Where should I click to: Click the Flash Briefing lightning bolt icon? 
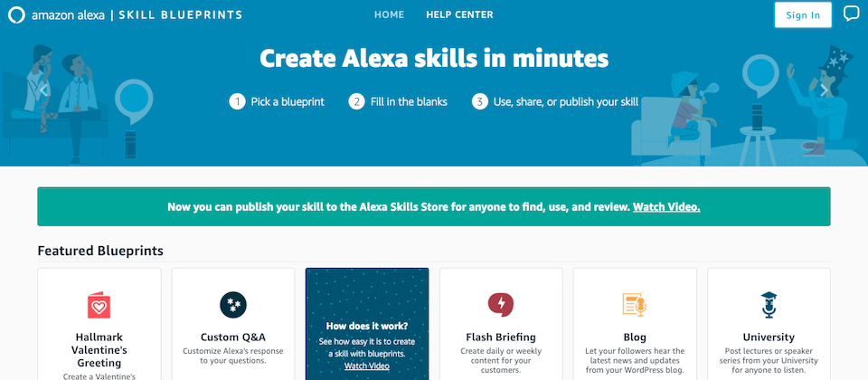[x=500, y=305]
